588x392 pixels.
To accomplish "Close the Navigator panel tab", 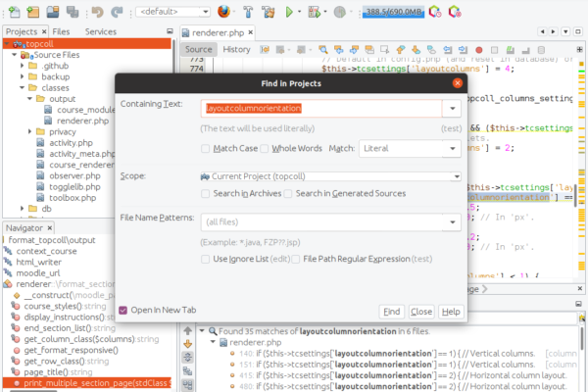I will pos(50,227).
